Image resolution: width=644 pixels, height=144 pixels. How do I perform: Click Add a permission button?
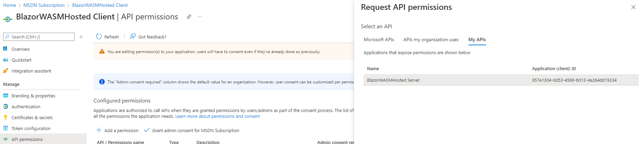click(117, 130)
